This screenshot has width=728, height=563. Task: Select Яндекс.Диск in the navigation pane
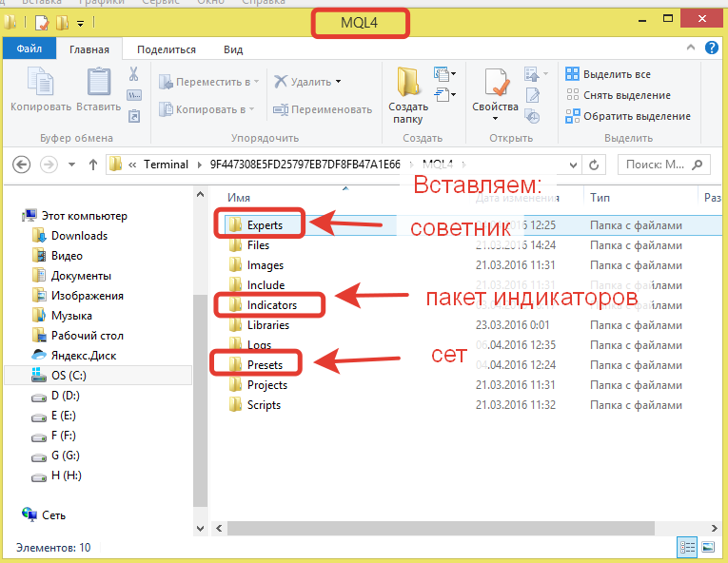click(x=84, y=356)
